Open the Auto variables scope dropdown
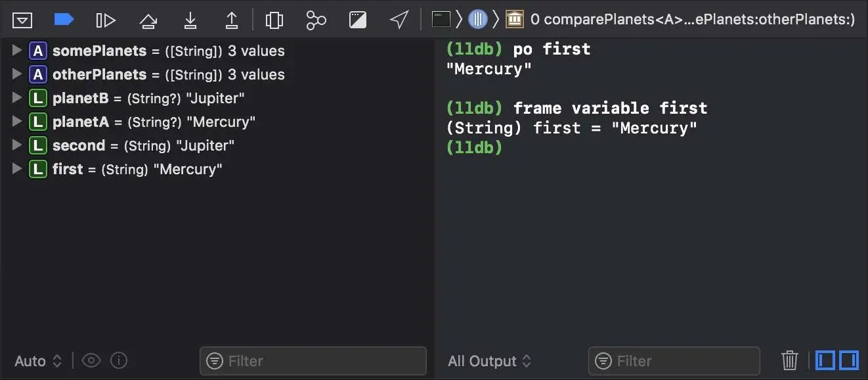Image resolution: width=868 pixels, height=380 pixels. click(x=38, y=361)
